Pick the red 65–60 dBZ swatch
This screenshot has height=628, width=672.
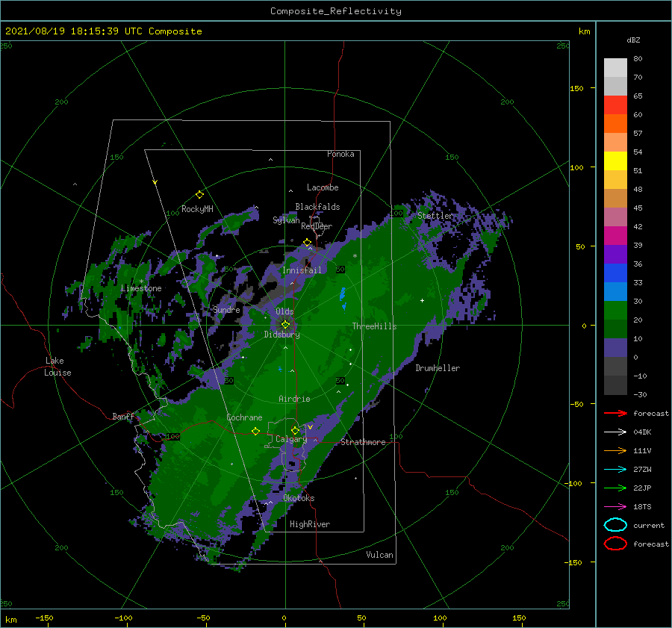(615, 105)
